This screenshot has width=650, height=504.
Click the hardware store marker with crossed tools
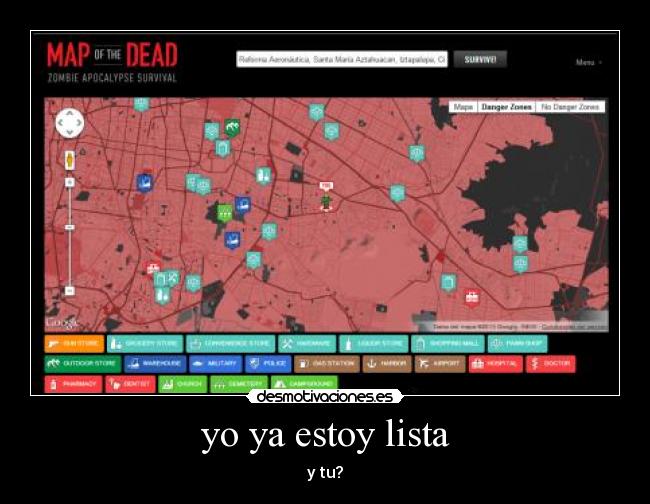[172, 279]
